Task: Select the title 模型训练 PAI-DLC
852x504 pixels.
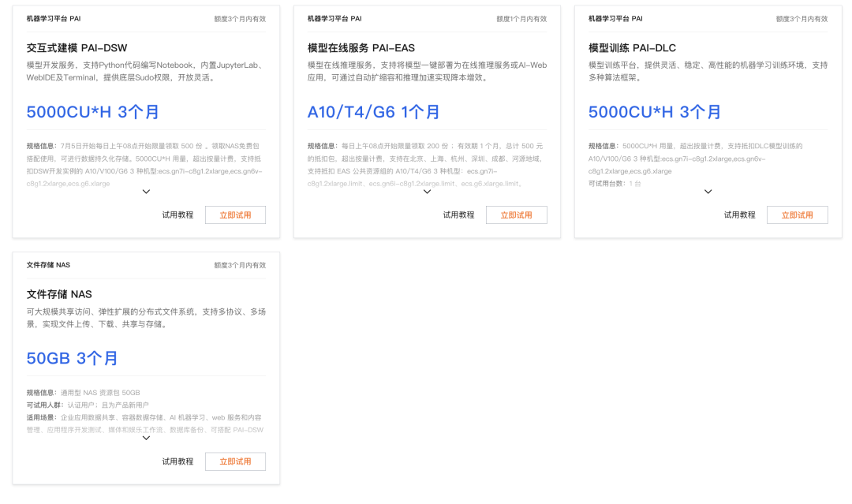Action: [632, 48]
